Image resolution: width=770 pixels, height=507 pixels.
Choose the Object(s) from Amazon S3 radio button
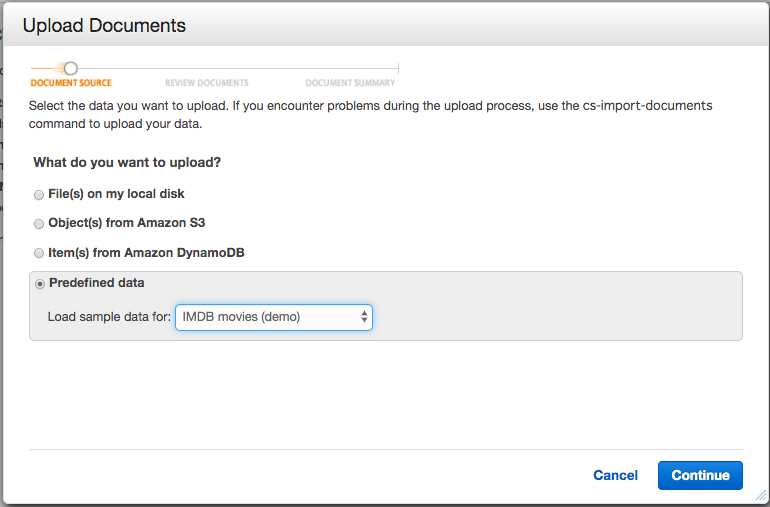pos(39,224)
